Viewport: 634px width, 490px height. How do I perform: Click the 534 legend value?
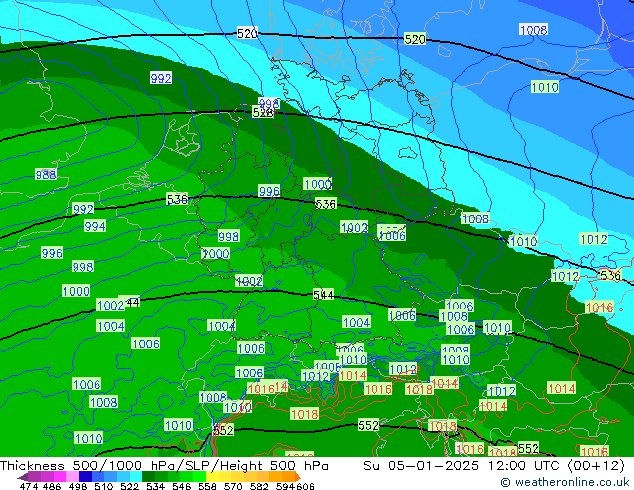tap(155, 486)
